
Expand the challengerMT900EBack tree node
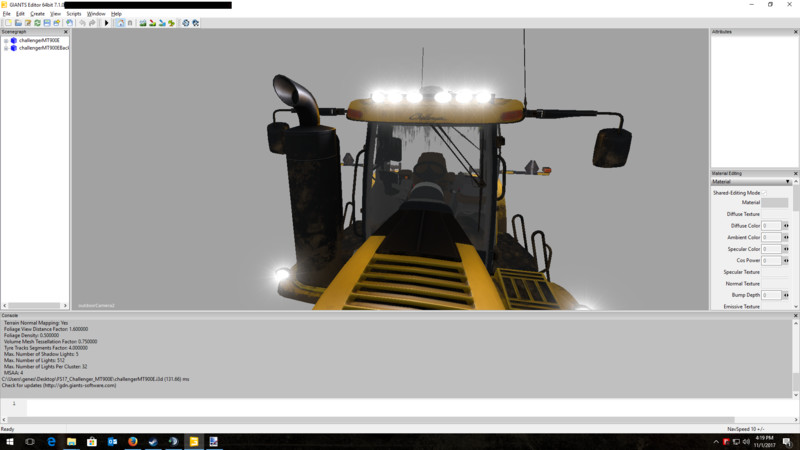coord(5,48)
